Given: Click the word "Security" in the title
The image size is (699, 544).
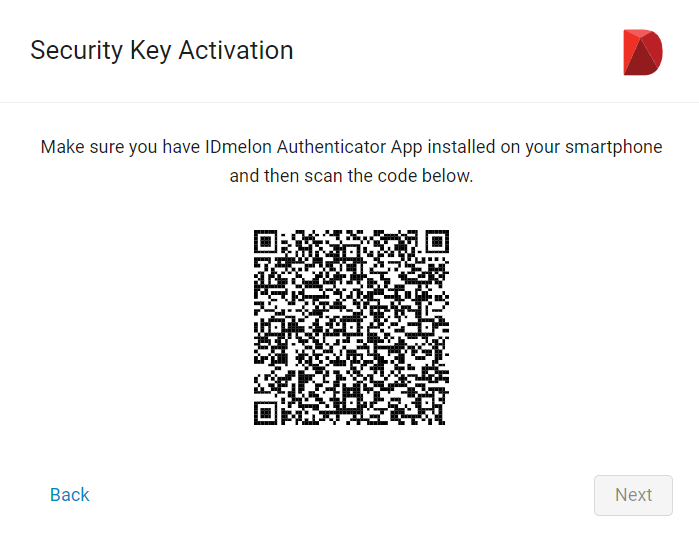Looking at the screenshot, I should point(76,50).
